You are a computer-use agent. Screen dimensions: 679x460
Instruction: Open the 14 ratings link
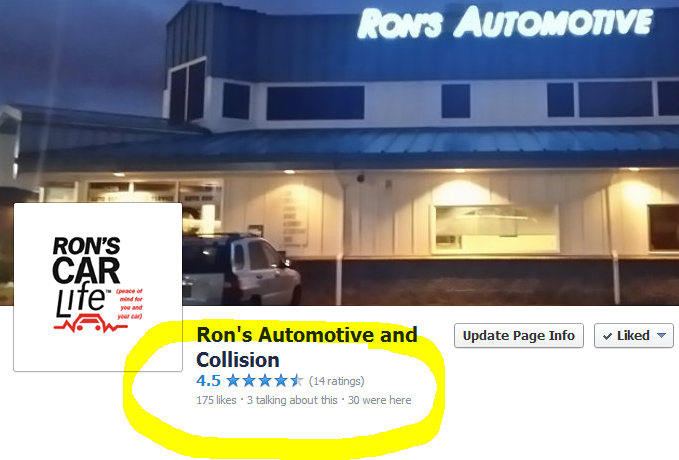336,381
